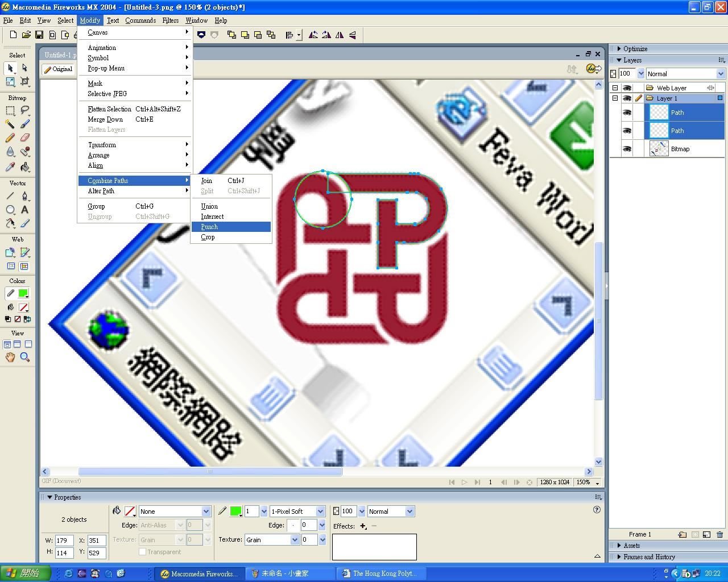Switch to Standard Screen view mode
Screen dimensions: 728x582
[x=7, y=344]
